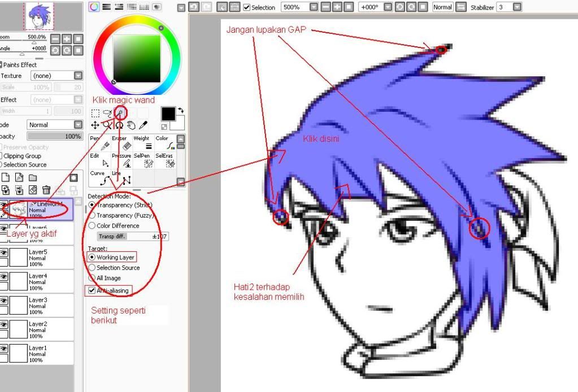Select the rectangular Selection tool
Screen dimensions: 578x392
coord(95,114)
